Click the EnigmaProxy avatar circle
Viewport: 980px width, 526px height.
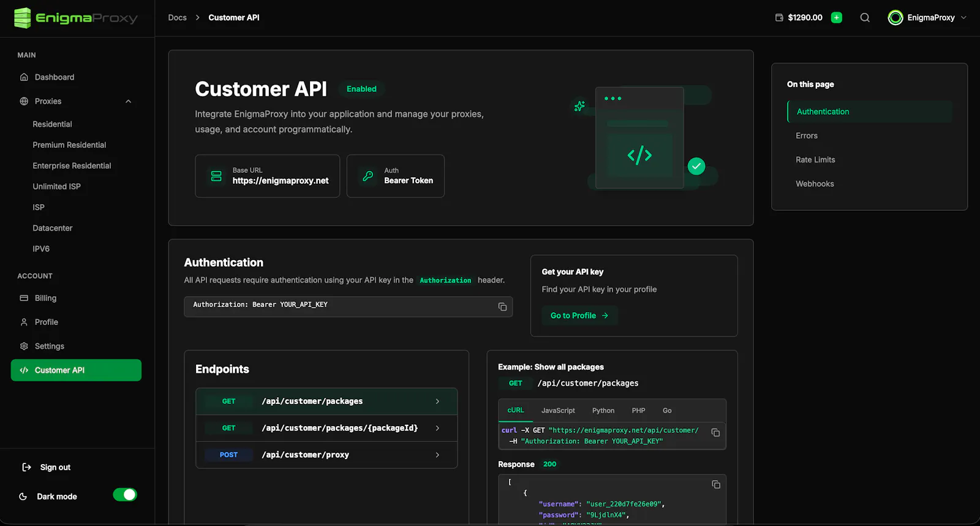(x=895, y=18)
